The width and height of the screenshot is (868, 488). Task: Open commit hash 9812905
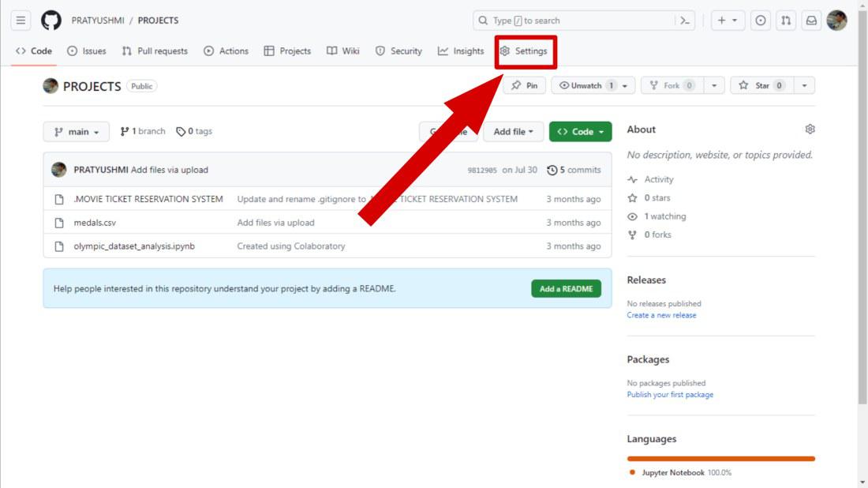click(x=482, y=170)
